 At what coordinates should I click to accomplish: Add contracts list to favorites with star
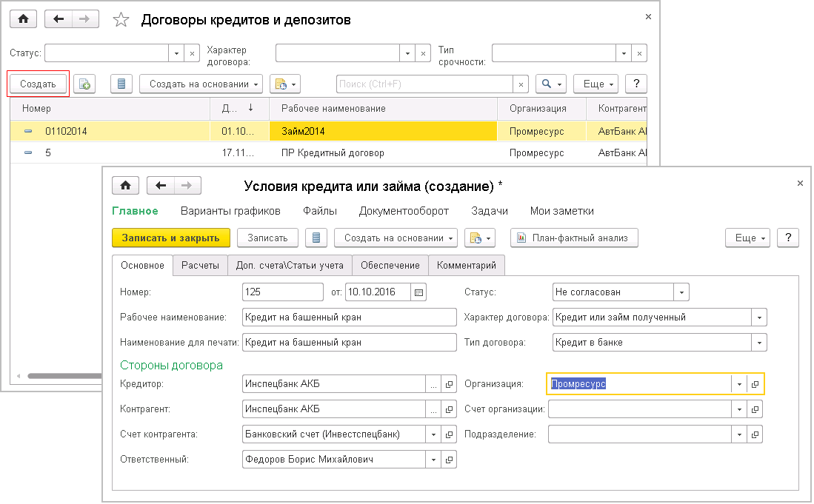point(121,20)
